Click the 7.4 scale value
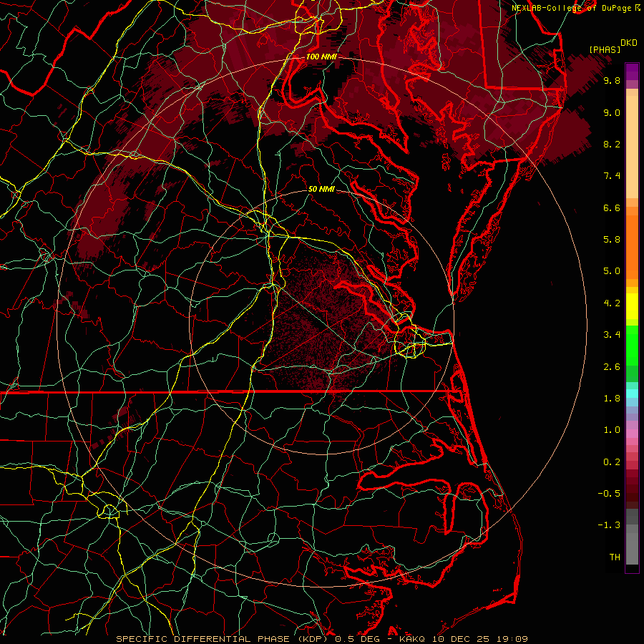Screen dimensions: 644x644 tap(612, 176)
